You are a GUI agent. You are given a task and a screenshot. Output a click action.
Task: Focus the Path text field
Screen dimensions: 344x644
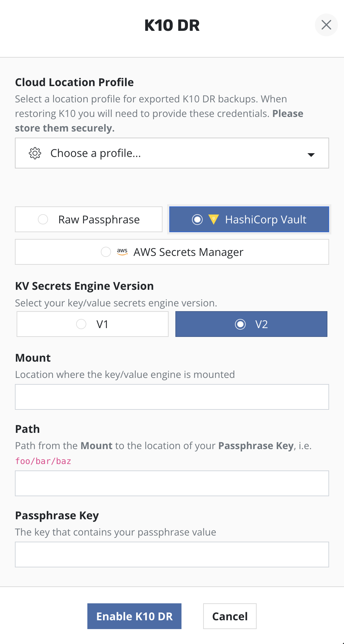tap(172, 483)
